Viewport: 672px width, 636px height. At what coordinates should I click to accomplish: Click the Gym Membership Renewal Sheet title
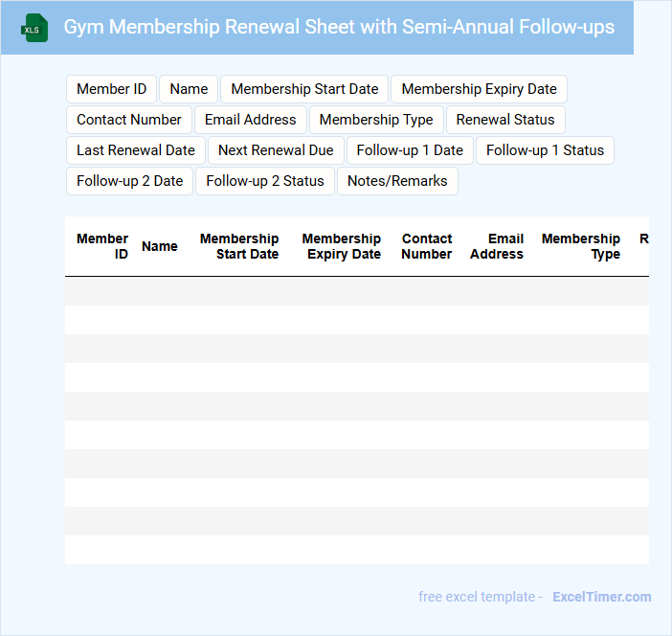point(339,28)
